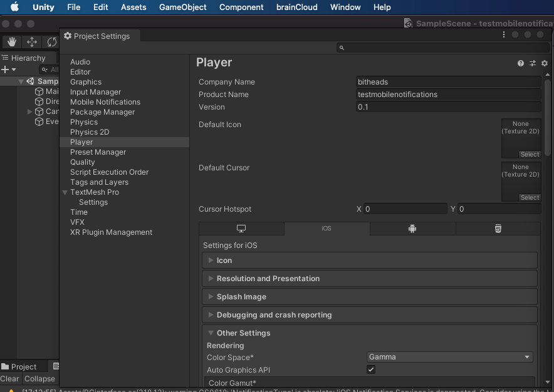Open Project Settings window more options menu
The width and height of the screenshot is (554, 392).
pyautogui.click(x=504, y=34)
